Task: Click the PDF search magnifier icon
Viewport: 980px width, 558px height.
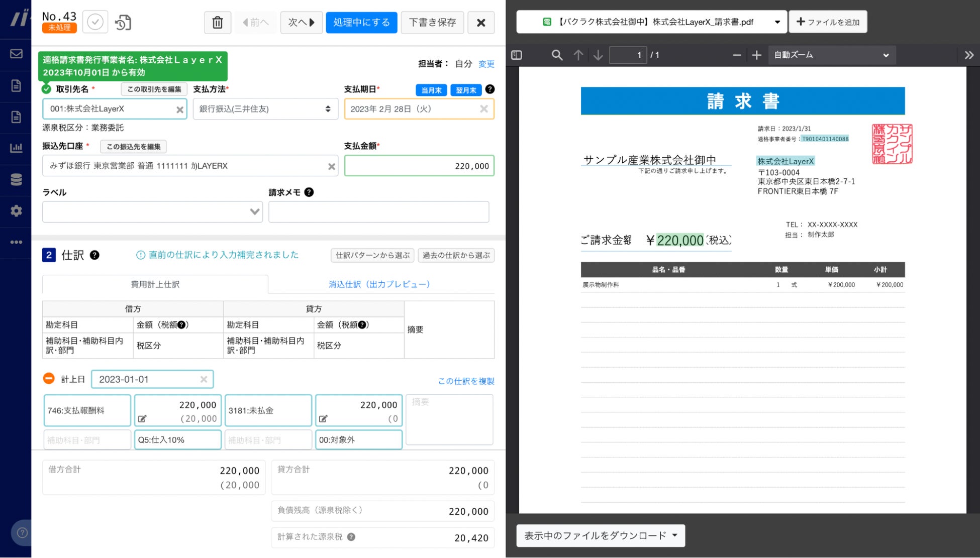Action: (556, 55)
